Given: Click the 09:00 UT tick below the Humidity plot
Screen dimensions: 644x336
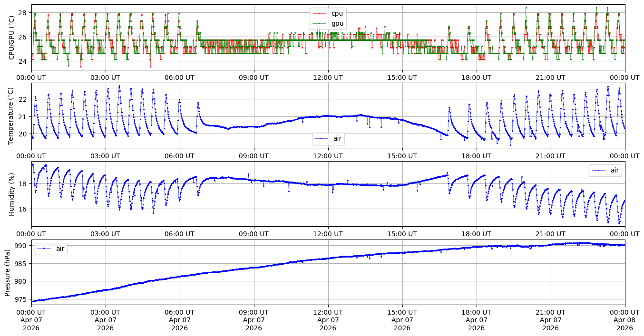Looking at the screenshot, I should 254,234.
